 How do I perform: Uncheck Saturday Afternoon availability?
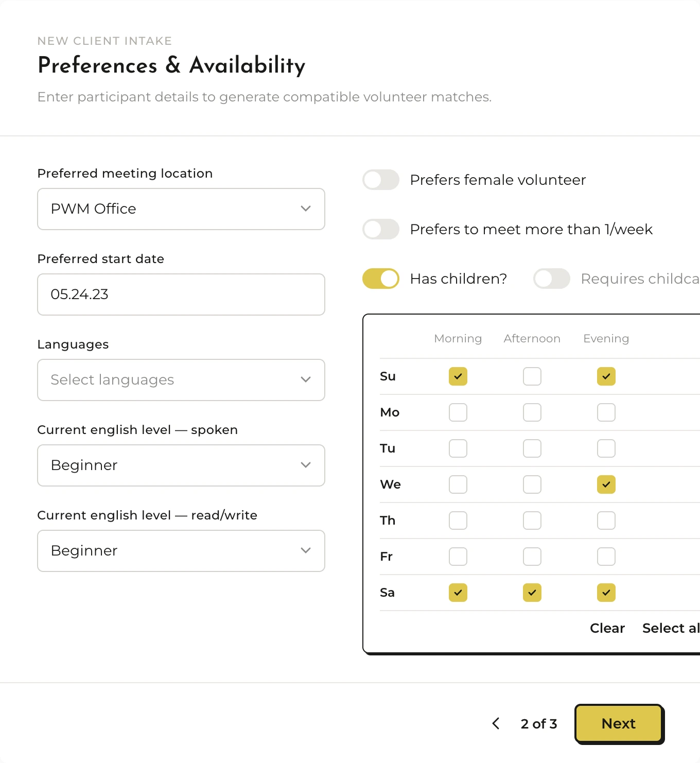coord(532,593)
